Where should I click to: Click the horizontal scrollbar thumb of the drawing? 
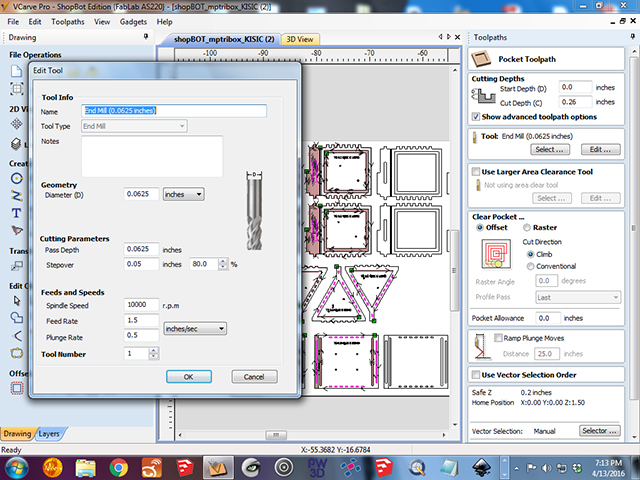coord(276,435)
